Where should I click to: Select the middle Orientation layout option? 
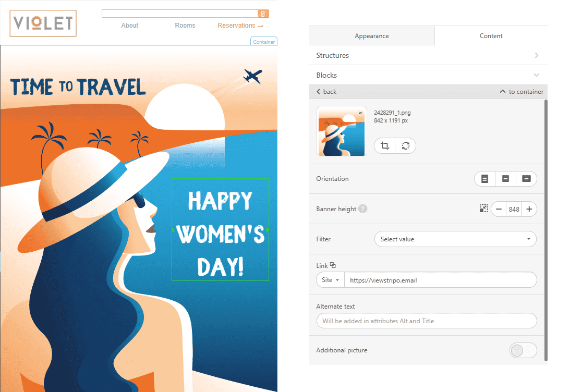click(505, 178)
